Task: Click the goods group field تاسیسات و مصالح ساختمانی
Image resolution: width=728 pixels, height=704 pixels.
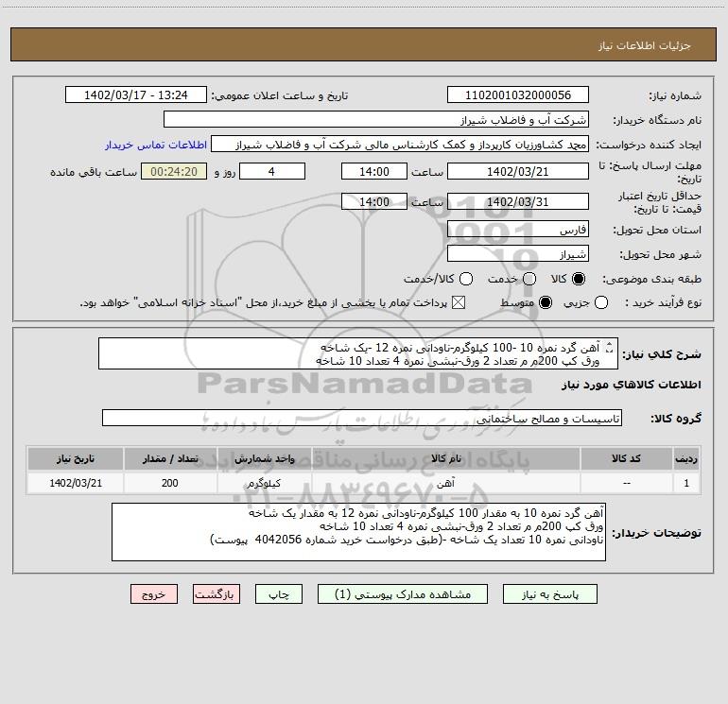Action: (362, 418)
